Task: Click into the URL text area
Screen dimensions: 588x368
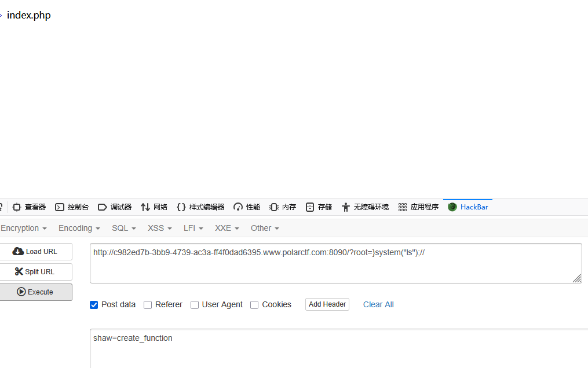Action: point(335,263)
